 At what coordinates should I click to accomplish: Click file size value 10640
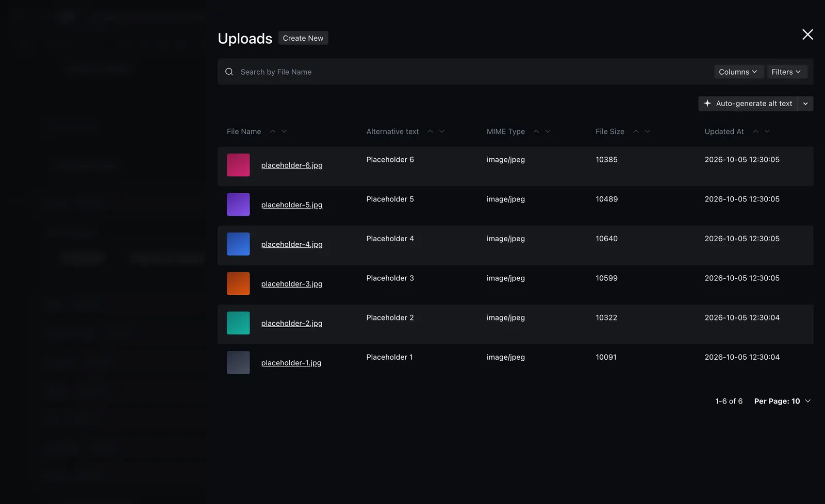point(606,239)
